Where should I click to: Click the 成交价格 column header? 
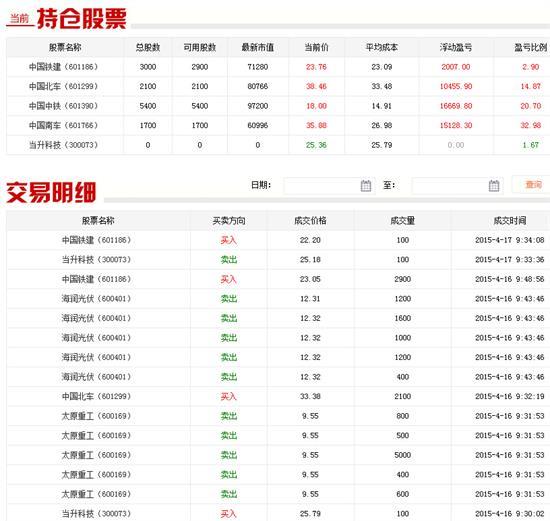tap(310, 221)
